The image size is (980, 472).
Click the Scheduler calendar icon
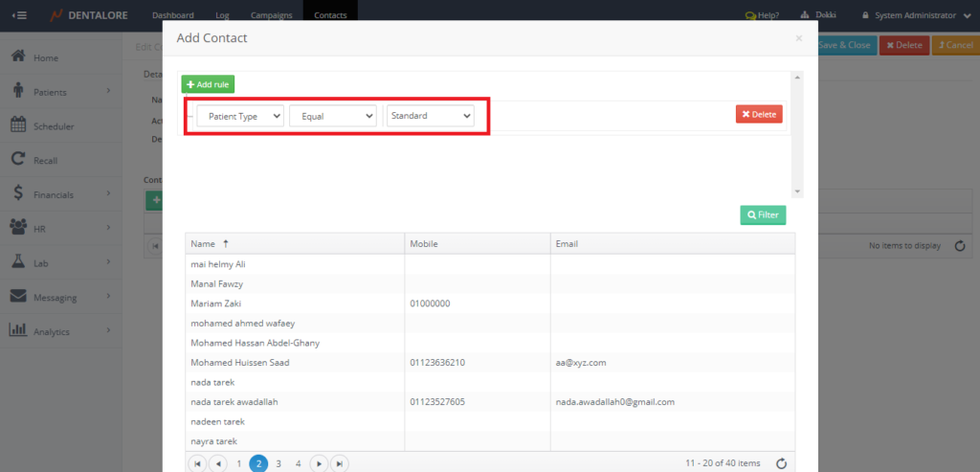(17, 124)
